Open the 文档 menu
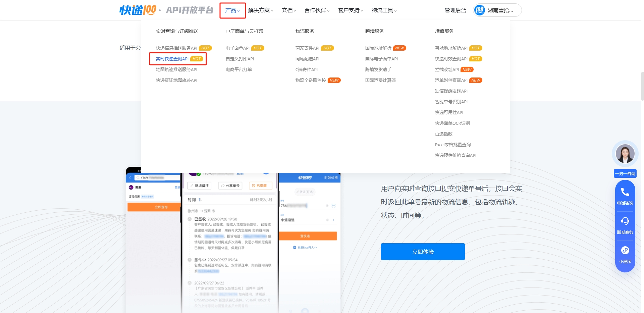 [288, 10]
